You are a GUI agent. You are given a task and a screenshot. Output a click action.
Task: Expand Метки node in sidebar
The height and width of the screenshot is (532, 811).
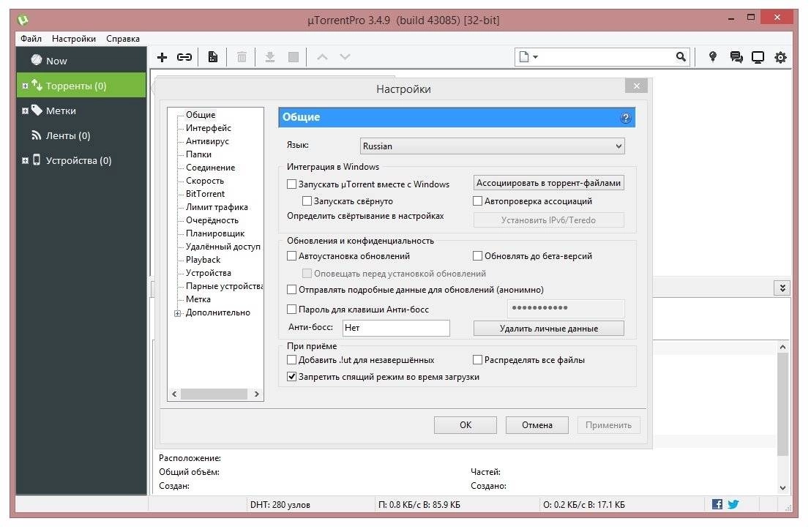[x=25, y=110]
